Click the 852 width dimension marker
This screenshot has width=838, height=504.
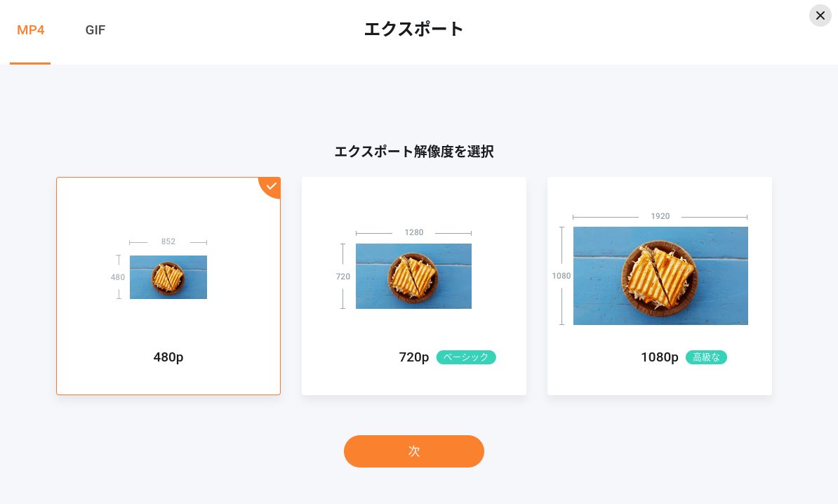pyautogui.click(x=168, y=241)
